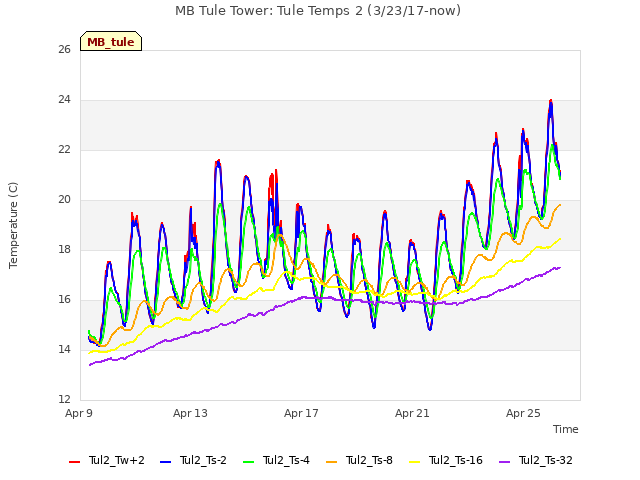Click the orange Tul2_Ts-8 legend swatch
The height and width of the screenshot is (480, 640).
[x=331, y=462]
